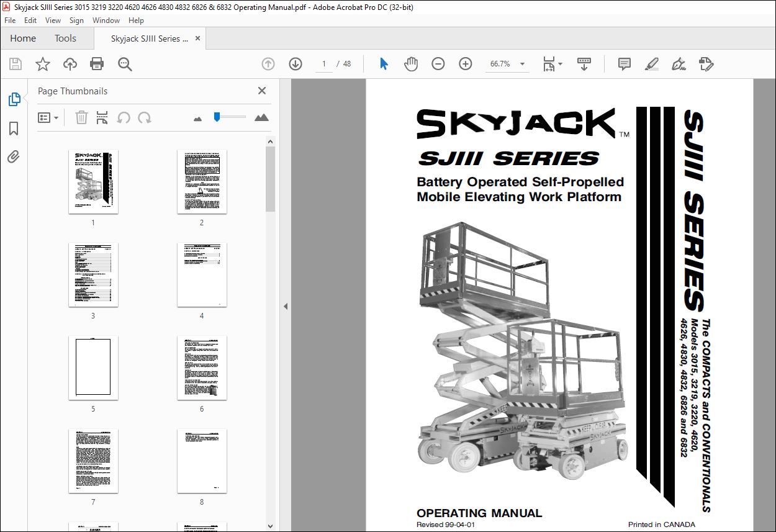Open the Find text magnifier tool
Screen dimensions: 776x532
[125, 63]
